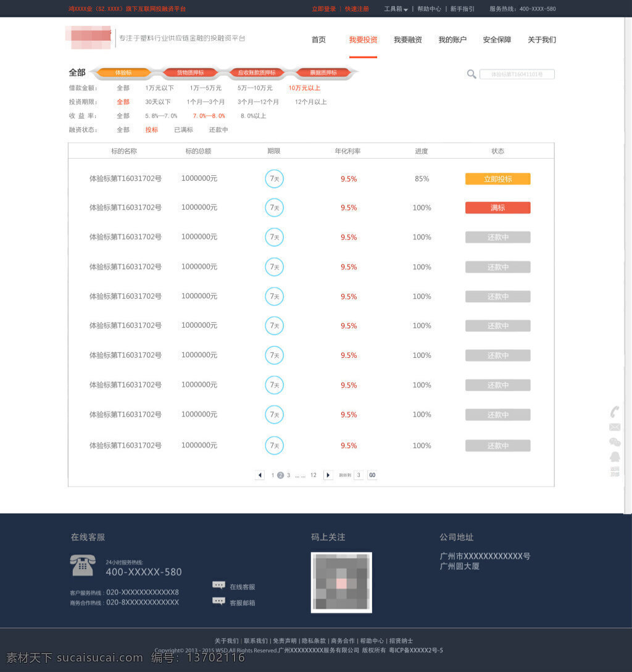Filter financing status by 还款中

[218, 130]
